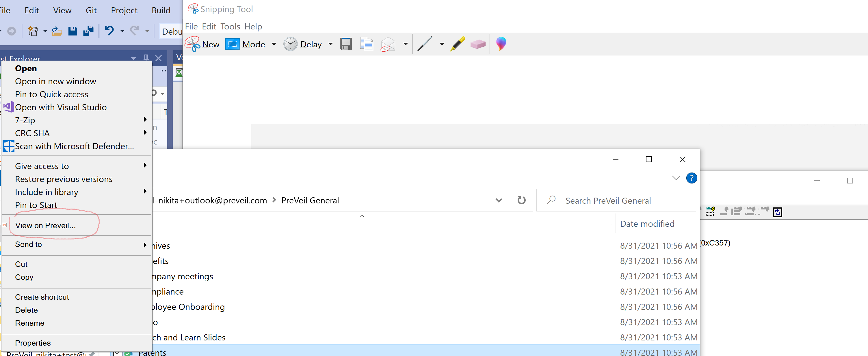Screen dimensions: 868x356
Task: Toggle auto-hide pin on the Test Explorer panel
Action: 146,58
